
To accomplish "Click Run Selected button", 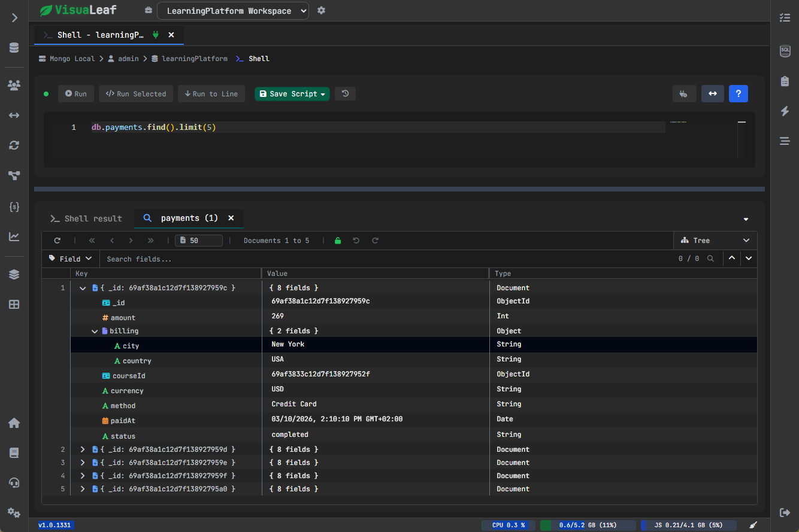I will (136, 93).
